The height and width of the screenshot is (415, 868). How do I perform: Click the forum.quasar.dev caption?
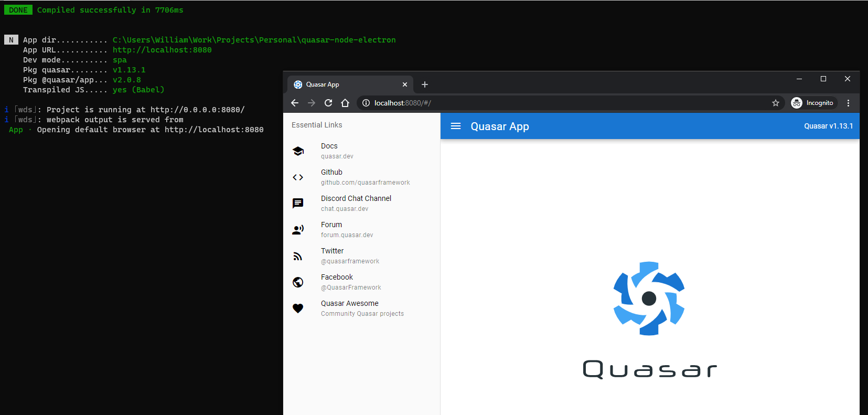(347, 235)
